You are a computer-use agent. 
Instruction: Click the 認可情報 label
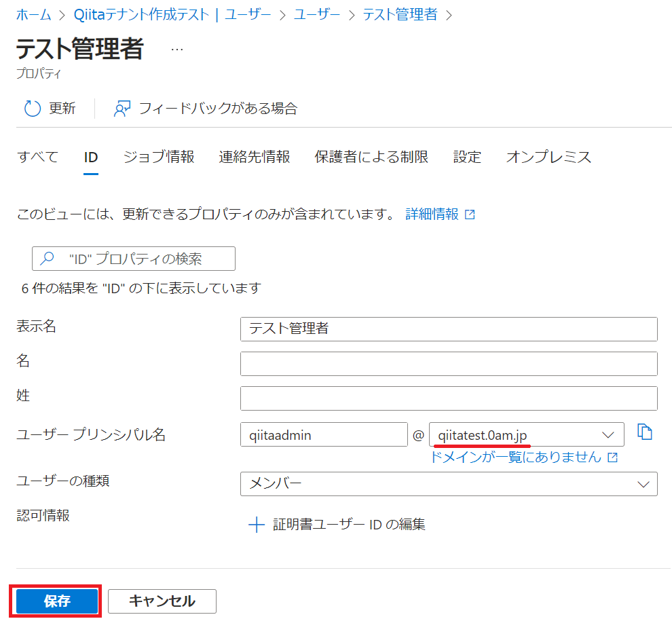pyautogui.click(x=43, y=515)
